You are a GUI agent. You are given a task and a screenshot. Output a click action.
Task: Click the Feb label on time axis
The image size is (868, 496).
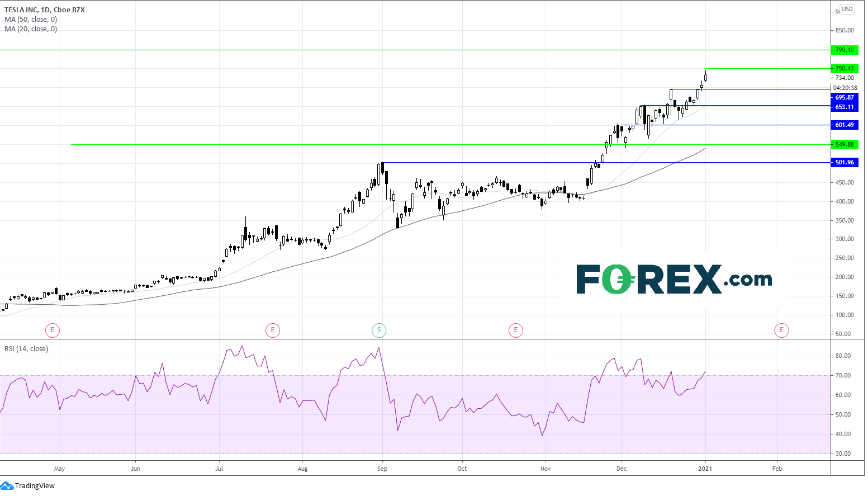(x=777, y=469)
